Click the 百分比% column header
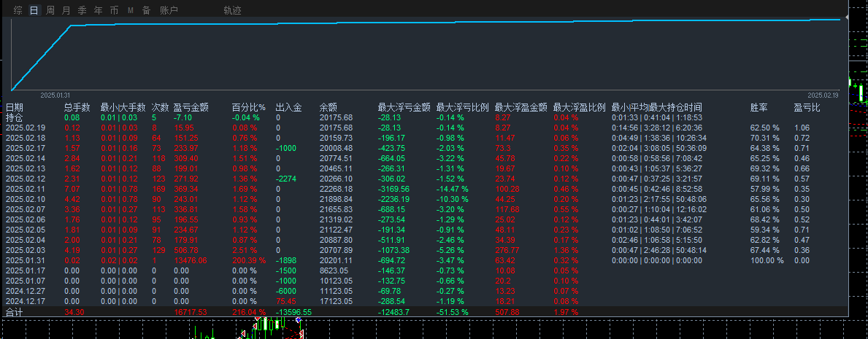The image size is (868, 339). [249, 108]
